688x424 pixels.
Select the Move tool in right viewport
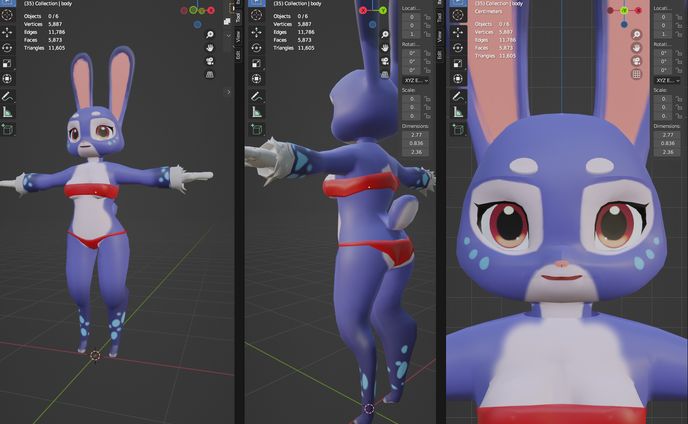coord(458,32)
